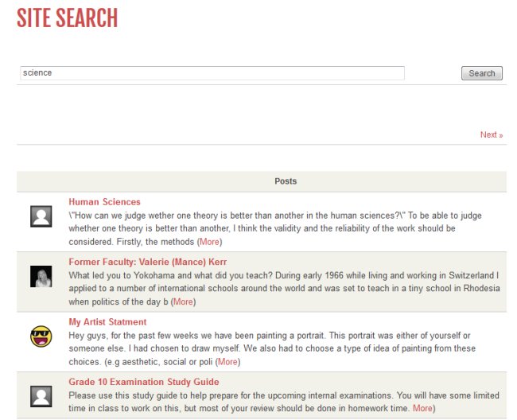Click More link in Valerie Kerr excerpt
The image size is (517, 420).
[183, 301]
